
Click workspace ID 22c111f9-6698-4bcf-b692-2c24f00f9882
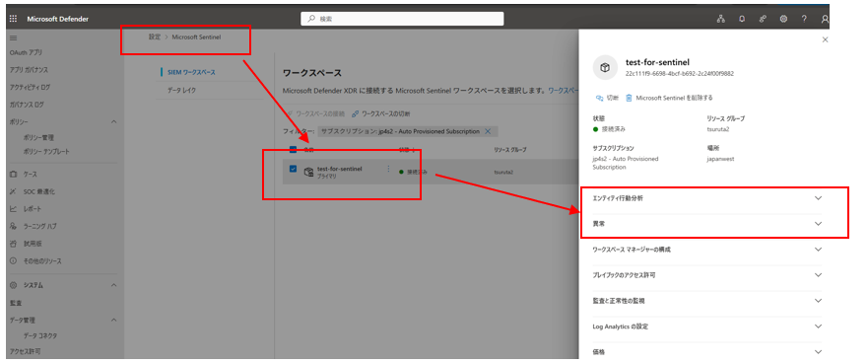[680, 74]
